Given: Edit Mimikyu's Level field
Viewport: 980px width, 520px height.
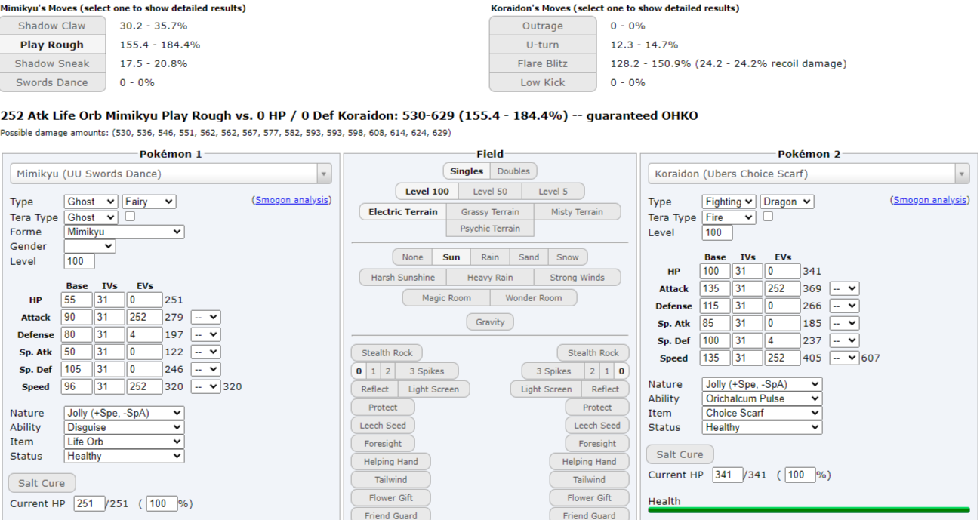Looking at the screenshot, I should tap(79, 261).
